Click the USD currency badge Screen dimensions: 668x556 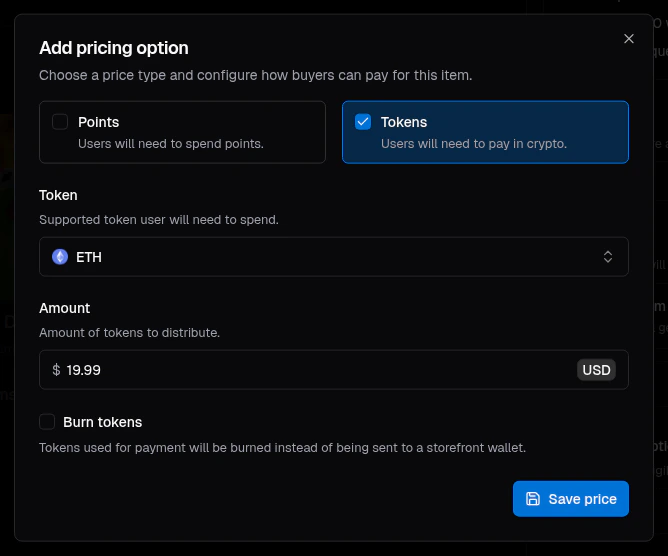tap(596, 370)
